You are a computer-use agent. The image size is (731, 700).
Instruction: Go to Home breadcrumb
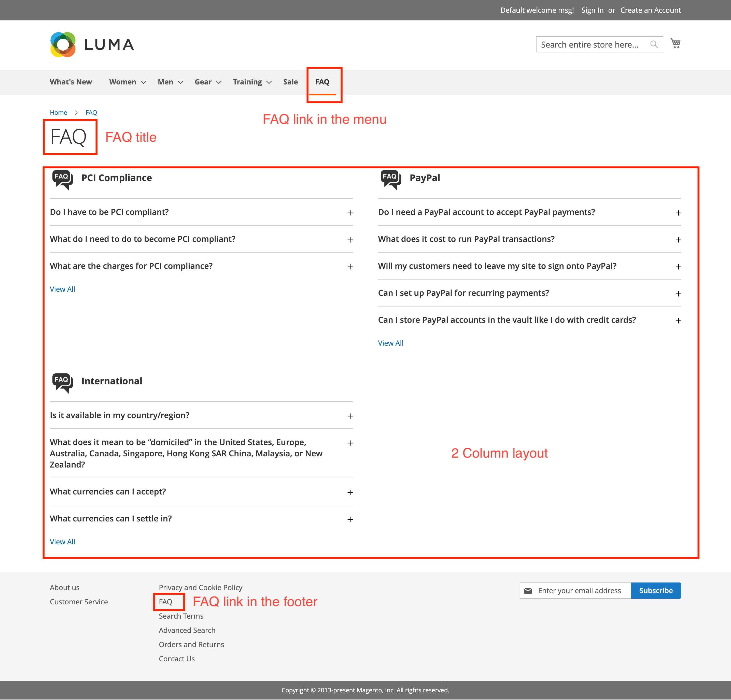pos(59,113)
